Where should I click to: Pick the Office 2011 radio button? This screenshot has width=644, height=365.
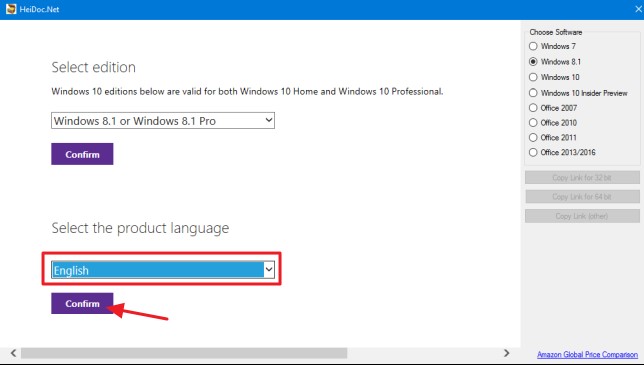(x=533, y=138)
